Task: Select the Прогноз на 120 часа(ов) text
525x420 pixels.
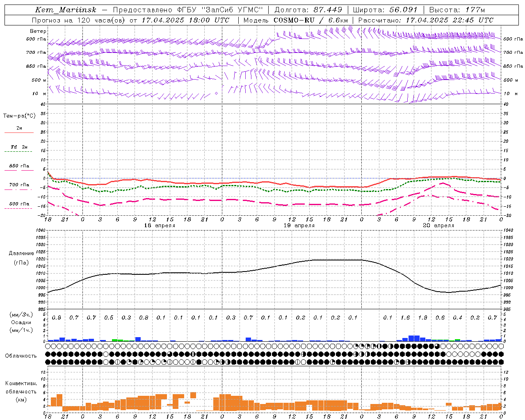Action: 79,20
